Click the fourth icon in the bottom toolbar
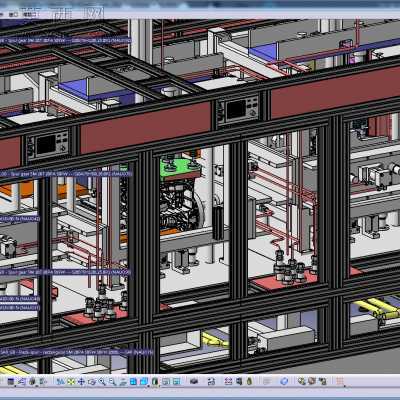This screenshot has width=400, height=400. point(42,382)
